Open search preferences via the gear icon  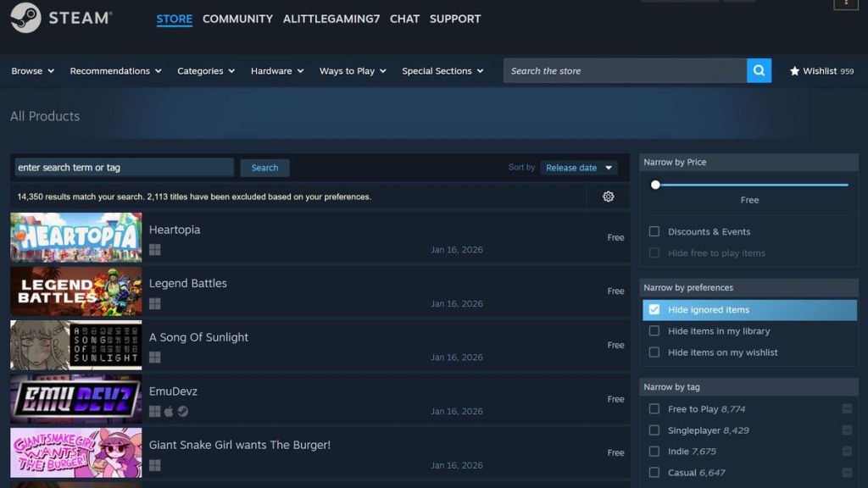click(608, 196)
